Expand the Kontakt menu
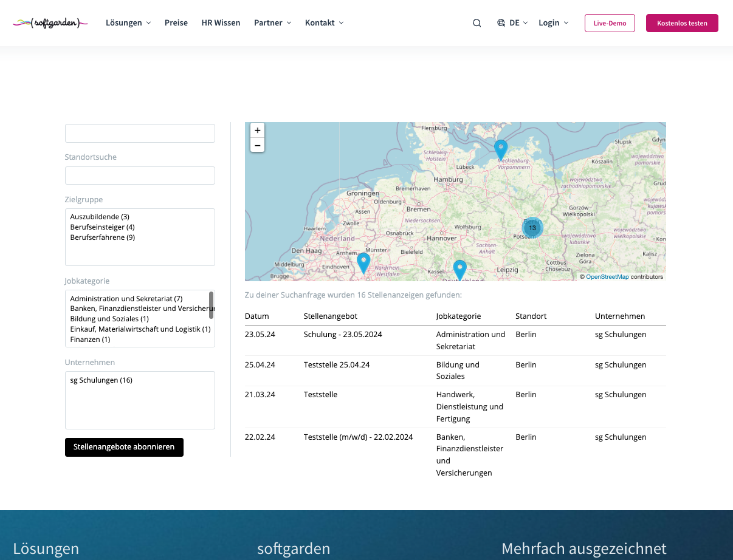This screenshot has width=733, height=560. coord(324,23)
